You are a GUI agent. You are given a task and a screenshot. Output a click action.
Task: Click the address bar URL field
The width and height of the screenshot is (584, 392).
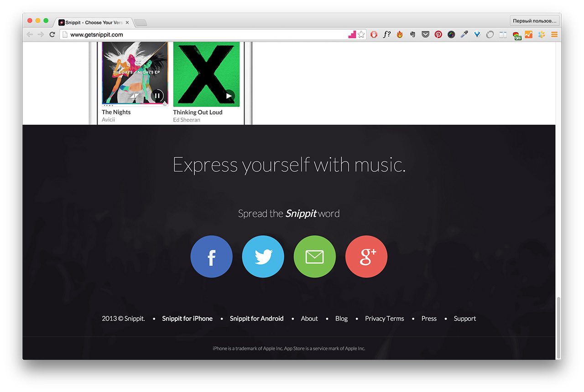pyautogui.click(x=205, y=35)
